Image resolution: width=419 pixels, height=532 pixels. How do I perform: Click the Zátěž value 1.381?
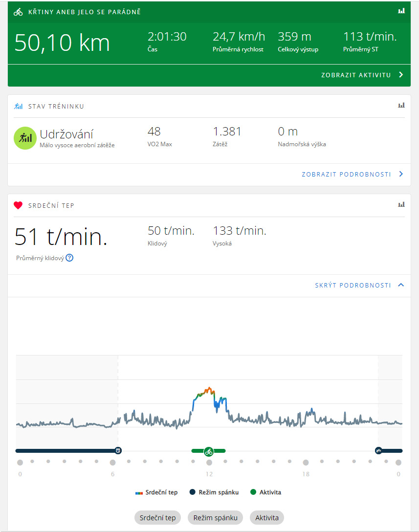tap(227, 132)
